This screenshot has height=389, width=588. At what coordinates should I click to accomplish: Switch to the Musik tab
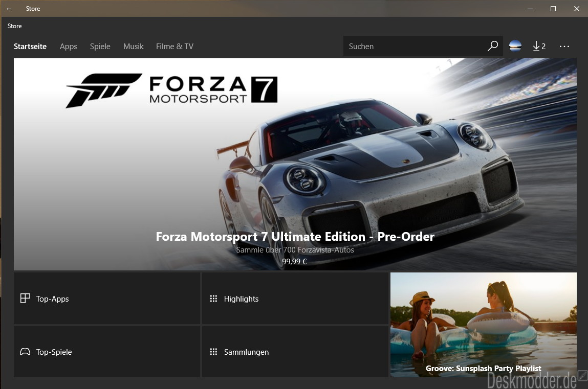click(x=134, y=47)
